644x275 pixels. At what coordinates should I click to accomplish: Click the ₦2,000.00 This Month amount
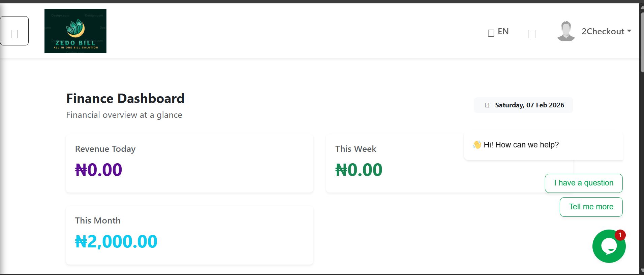point(116,241)
